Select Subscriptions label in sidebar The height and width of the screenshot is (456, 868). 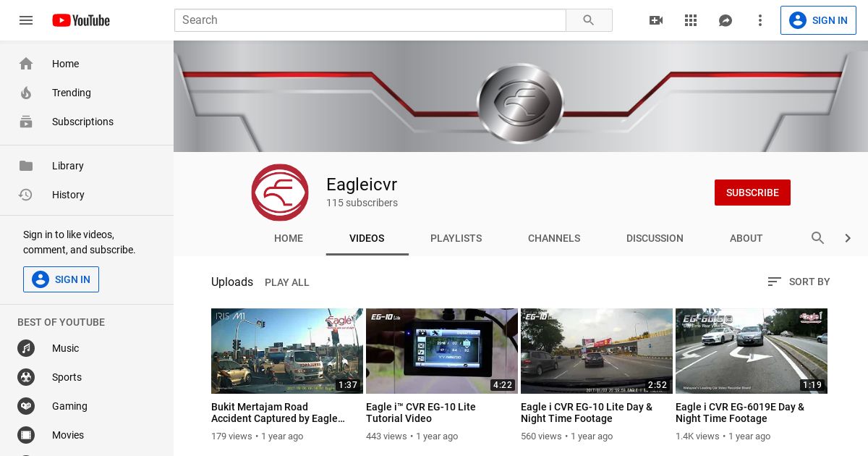coord(82,122)
